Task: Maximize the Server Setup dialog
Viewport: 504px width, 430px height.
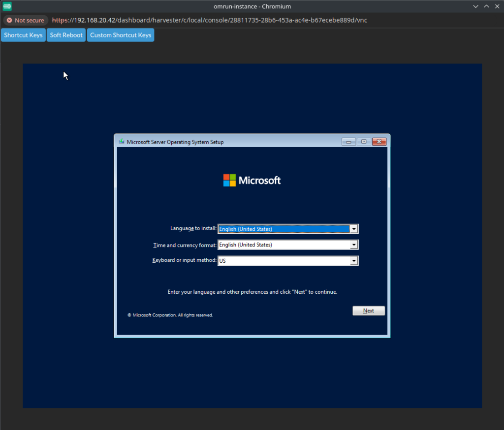Action: tap(364, 142)
